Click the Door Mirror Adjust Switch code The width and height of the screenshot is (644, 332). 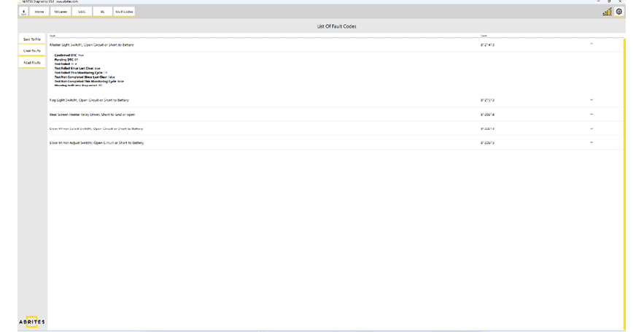point(487,143)
